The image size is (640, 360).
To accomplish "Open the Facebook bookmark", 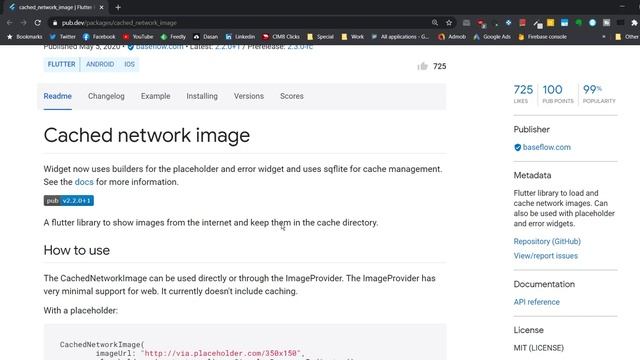I will coord(99,37).
